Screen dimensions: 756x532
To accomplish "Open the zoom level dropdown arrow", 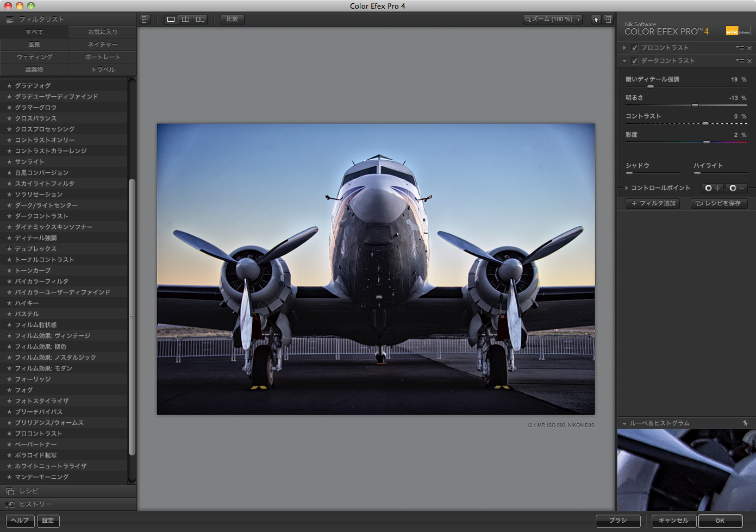I will pos(579,19).
